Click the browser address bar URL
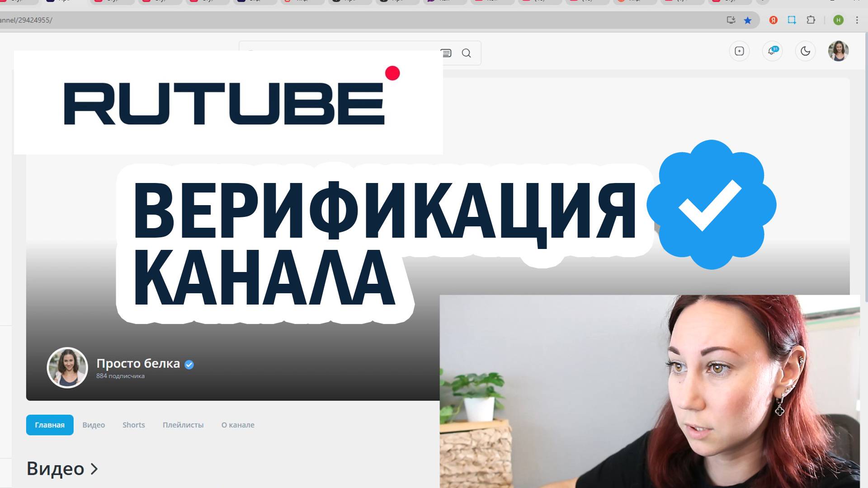Image resolution: width=868 pixels, height=488 pixels. [x=26, y=20]
